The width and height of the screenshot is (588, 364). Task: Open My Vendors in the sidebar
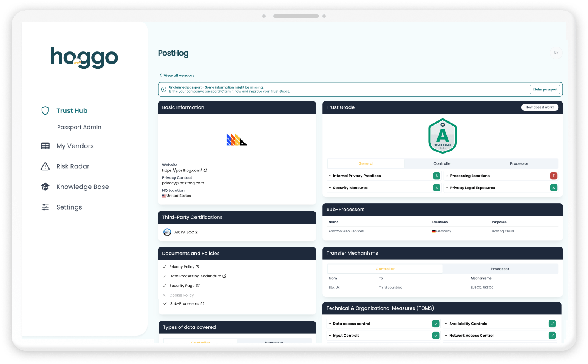tap(75, 146)
